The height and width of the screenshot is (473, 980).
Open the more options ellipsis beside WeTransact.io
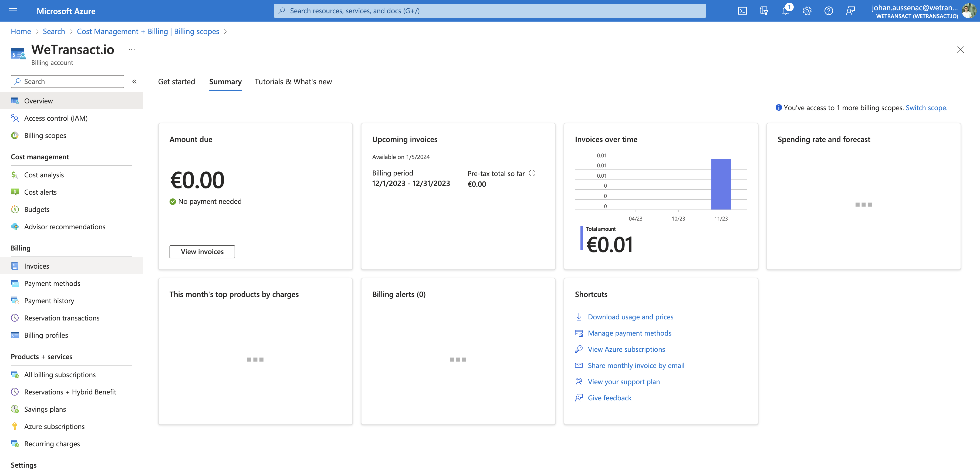[x=132, y=50]
